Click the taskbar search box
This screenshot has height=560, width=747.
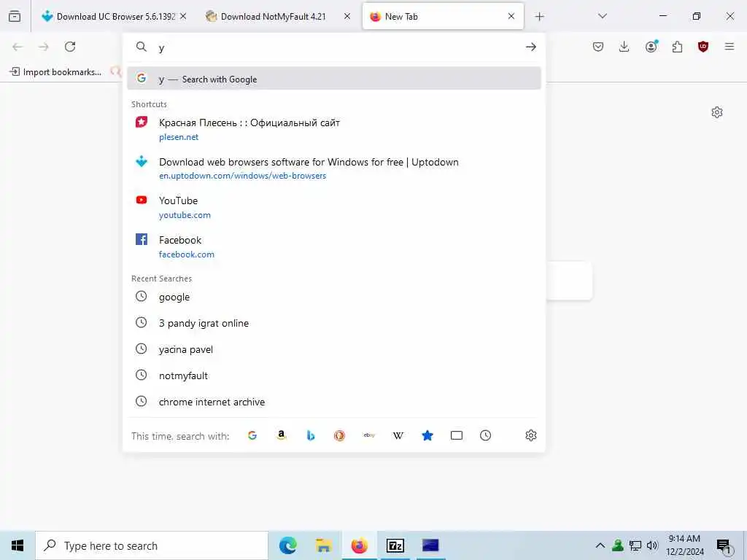[x=152, y=545]
